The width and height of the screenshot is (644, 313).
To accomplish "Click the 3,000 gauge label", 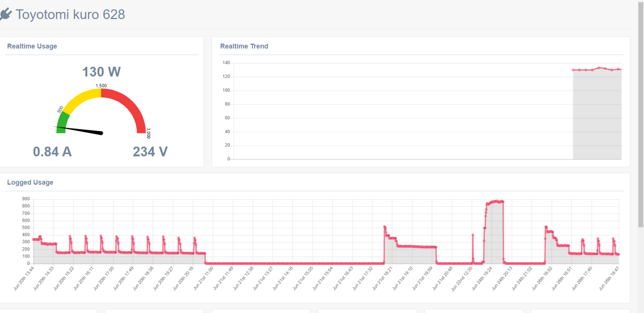I will pos(149,133).
